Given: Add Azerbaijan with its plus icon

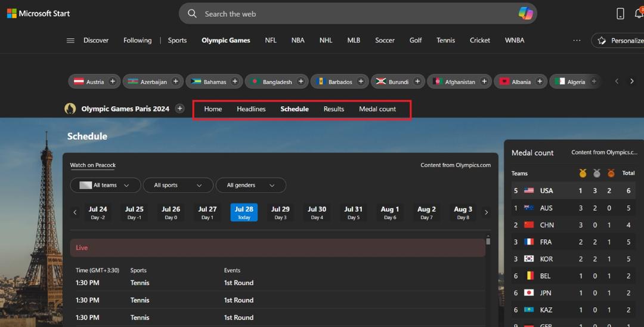Looking at the screenshot, I should 175,81.
